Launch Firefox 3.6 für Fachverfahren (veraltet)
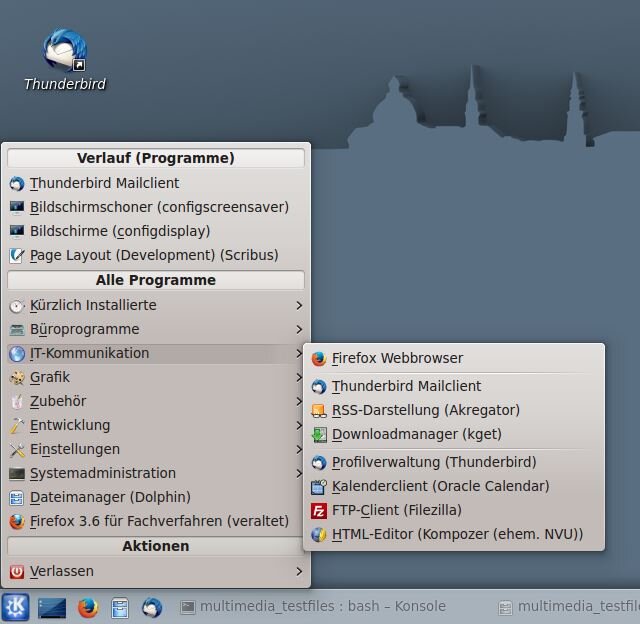This screenshot has height=624, width=640. click(x=156, y=522)
